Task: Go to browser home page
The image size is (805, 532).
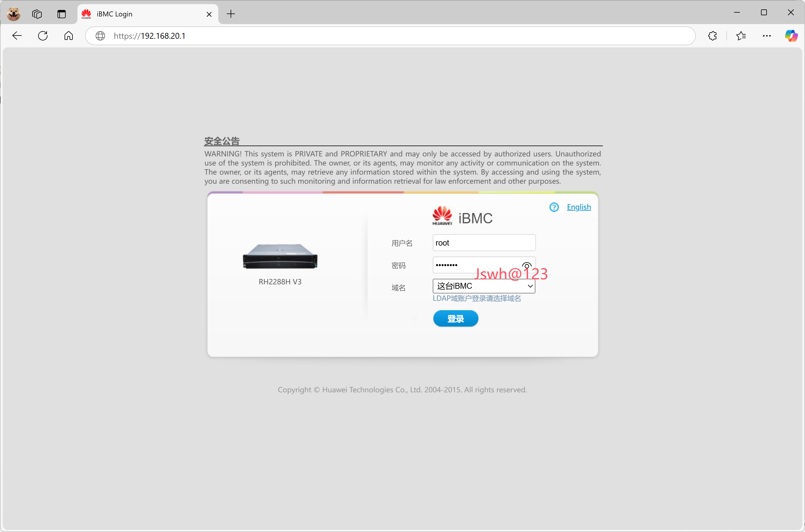Action: (x=69, y=36)
